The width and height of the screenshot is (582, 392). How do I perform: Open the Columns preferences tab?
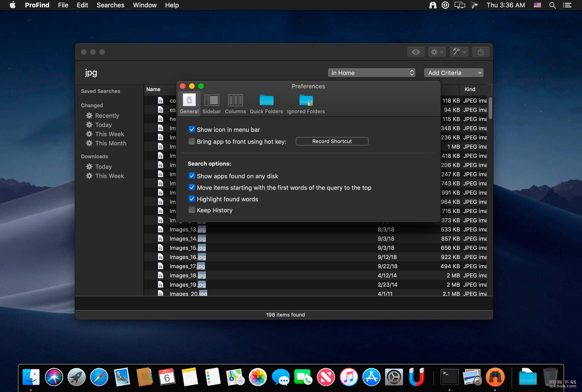(235, 104)
